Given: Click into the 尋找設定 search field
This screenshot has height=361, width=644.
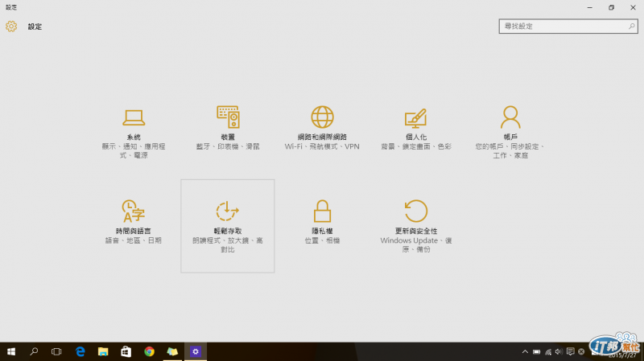Looking at the screenshot, I should pyautogui.click(x=568, y=27).
